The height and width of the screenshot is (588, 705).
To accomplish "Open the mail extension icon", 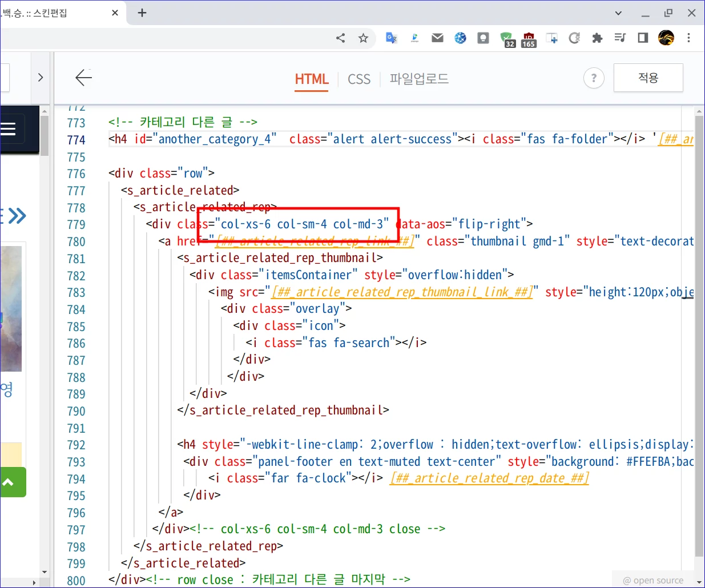I will tap(437, 38).
